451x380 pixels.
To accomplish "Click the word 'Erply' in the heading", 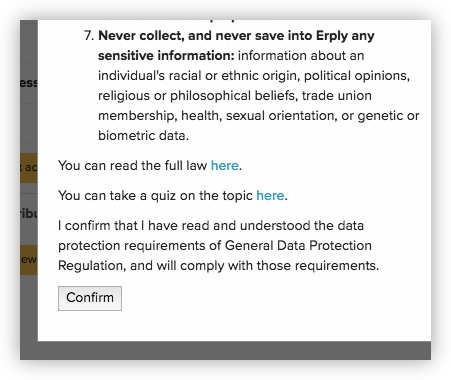I will tap(332, 36).
